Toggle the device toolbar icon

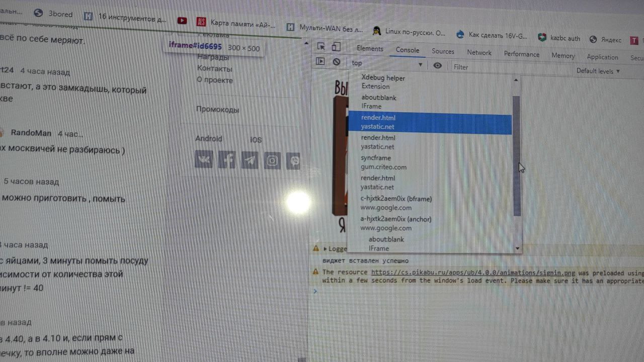tap(336, 47)
